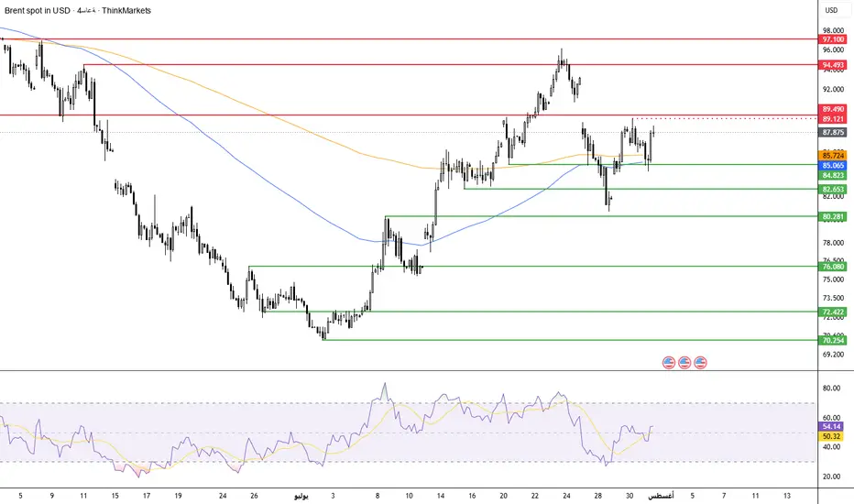The image size is (854, 504).
Task: Select the green 72.422 price label
Action: 833,312
